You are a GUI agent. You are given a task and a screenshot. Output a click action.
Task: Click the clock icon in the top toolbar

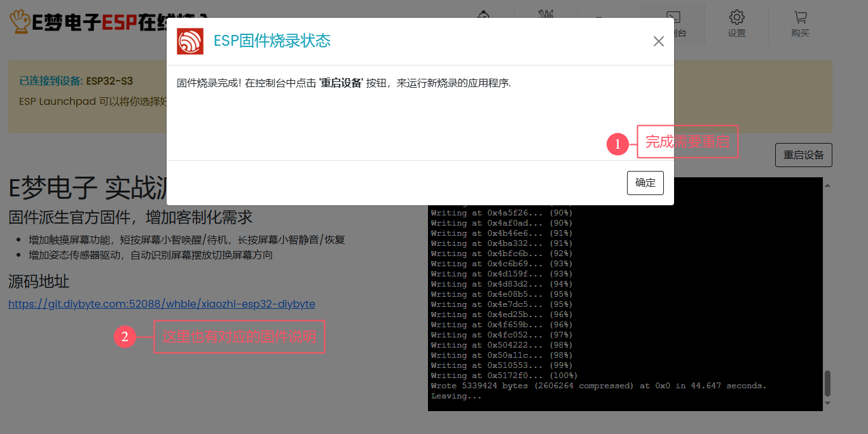tap(483, 15)
